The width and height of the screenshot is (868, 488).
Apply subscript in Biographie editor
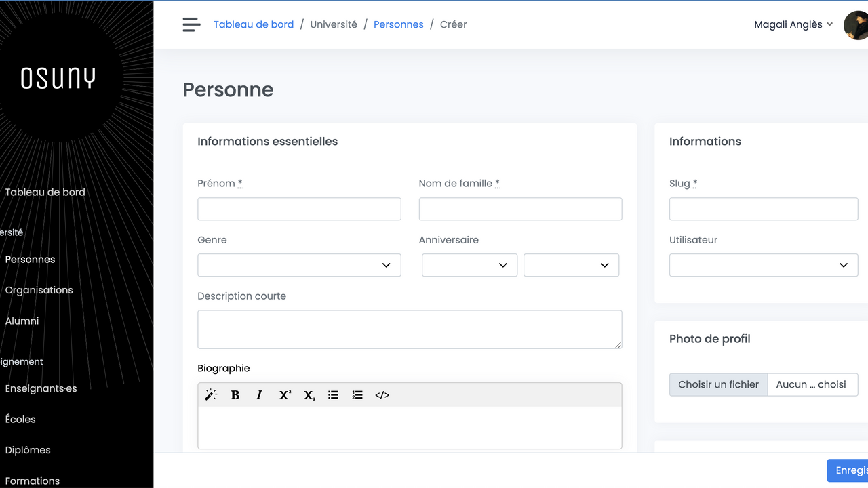click(x=309, y=395)
